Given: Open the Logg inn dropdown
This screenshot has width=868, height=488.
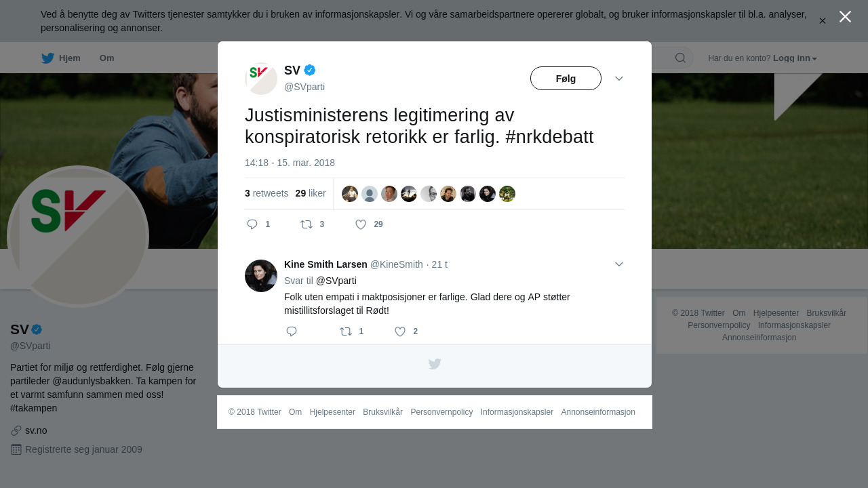Looking at the screenshot, I should click(x=795, y=58).
